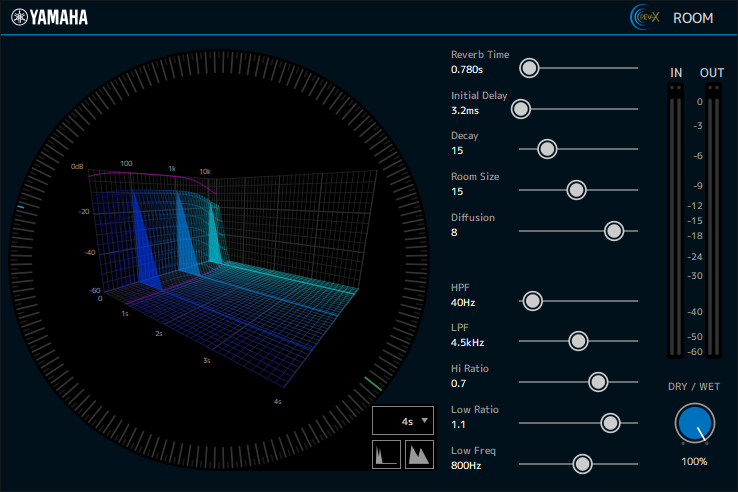Click the Reverb Time value 0.780s
The image size is (738, 492).
tap(467, 70)
